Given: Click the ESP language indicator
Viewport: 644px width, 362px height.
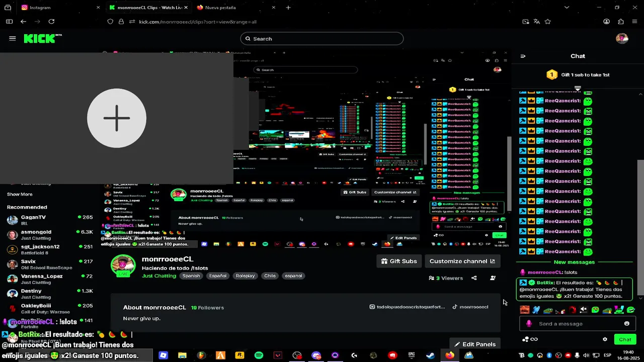Looking at the screenshot, I should pyautogui.click(x=607, y=355).
